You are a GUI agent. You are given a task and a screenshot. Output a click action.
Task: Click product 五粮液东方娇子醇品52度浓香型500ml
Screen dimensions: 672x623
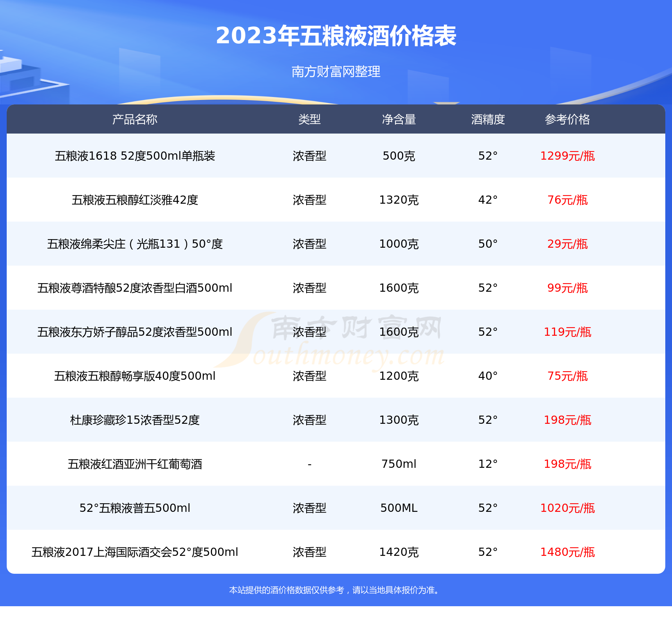tap(135, 332)
